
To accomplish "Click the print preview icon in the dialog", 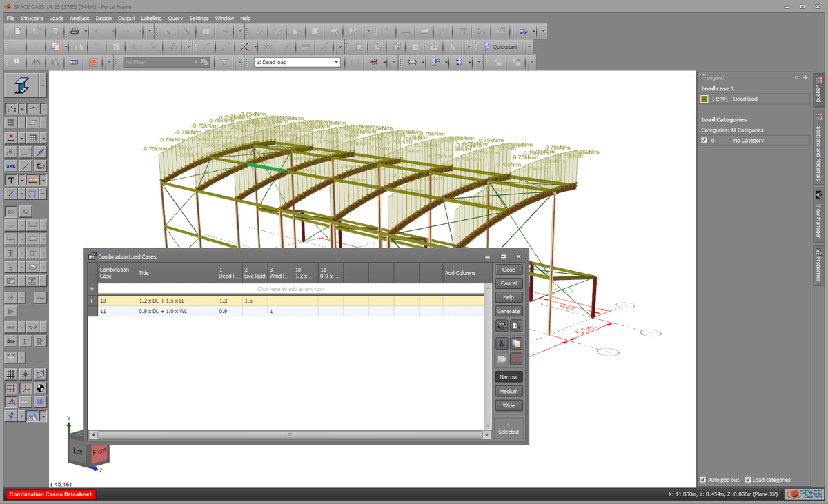I will [515, 325].
